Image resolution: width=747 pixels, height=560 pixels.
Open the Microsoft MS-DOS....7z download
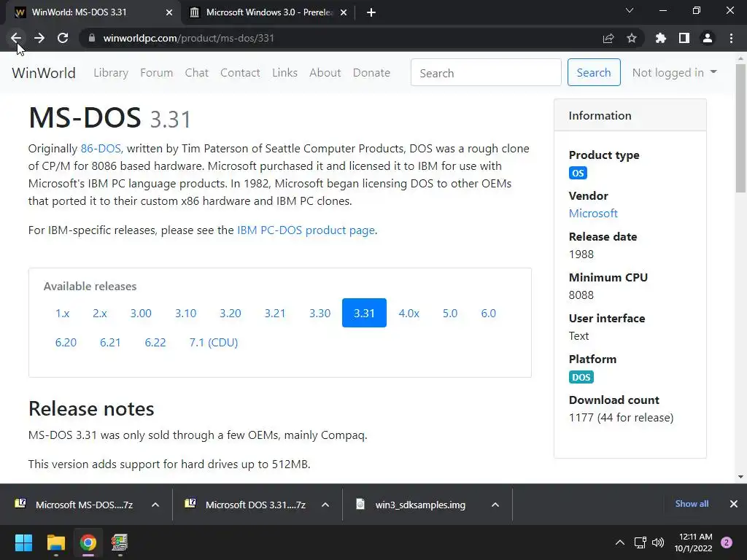click(x=74, y=505)
